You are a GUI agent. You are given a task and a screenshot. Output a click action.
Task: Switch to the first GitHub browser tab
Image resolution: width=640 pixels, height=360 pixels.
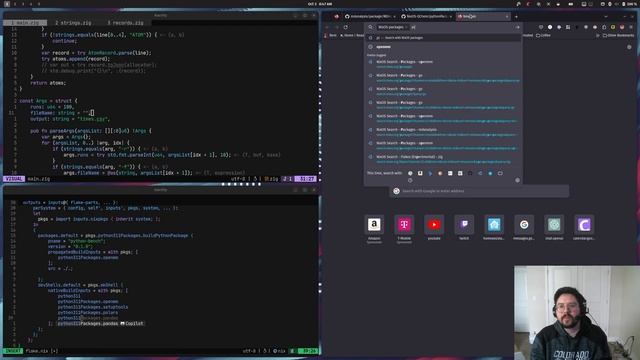(370, 16)
